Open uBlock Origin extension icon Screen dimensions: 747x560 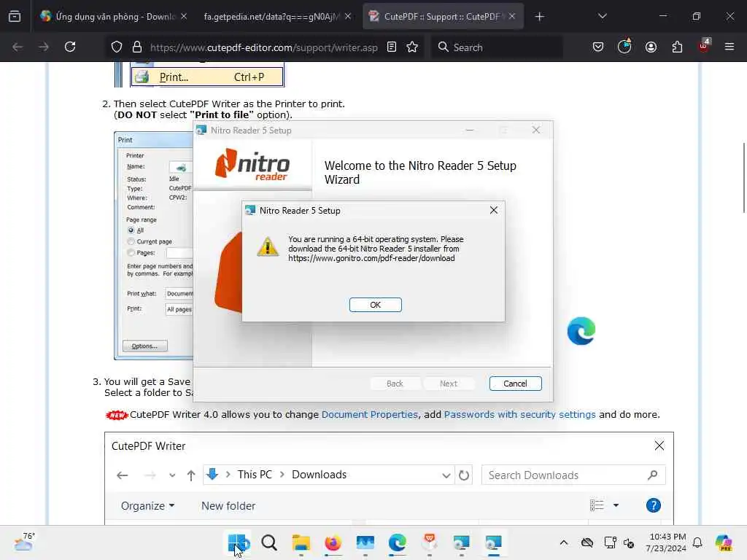click(x=704, y=46)
